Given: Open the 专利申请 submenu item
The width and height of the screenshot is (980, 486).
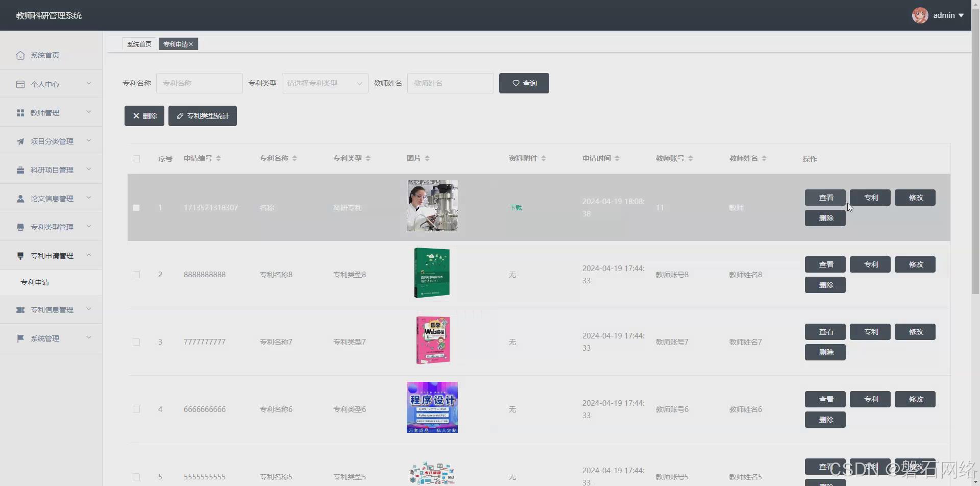Looking at the screenshot, I should (x=51, y=282).
